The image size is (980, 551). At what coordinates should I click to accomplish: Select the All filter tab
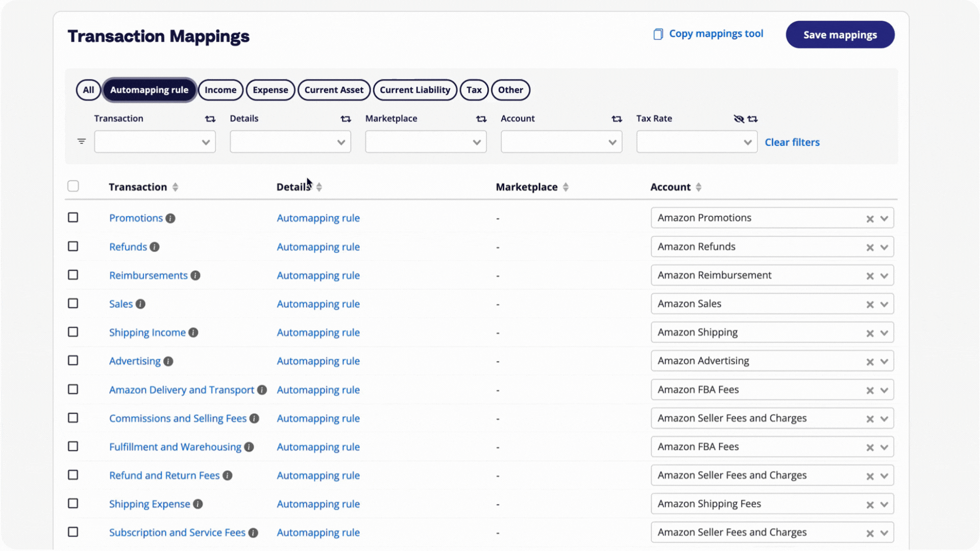(x=88, y=90)
